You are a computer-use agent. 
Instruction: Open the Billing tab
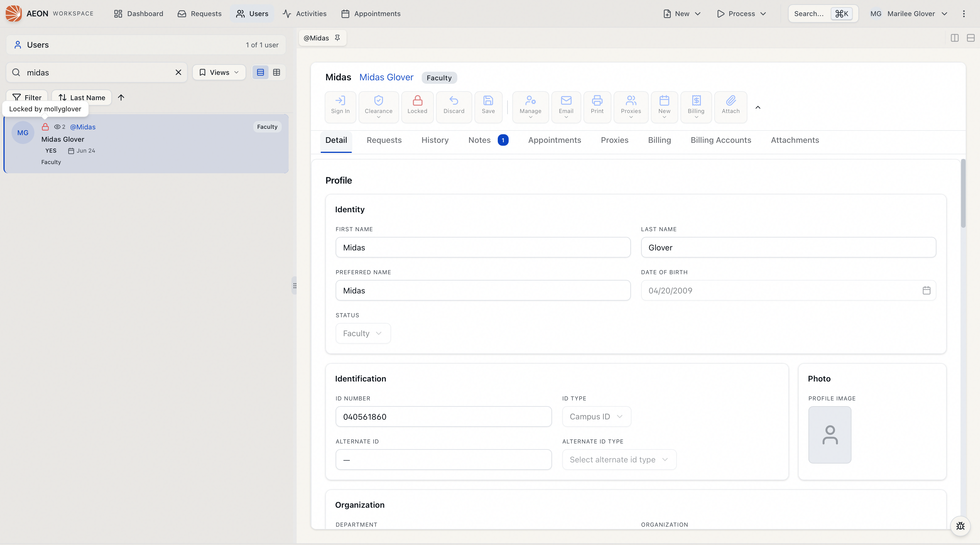point(659,140)
